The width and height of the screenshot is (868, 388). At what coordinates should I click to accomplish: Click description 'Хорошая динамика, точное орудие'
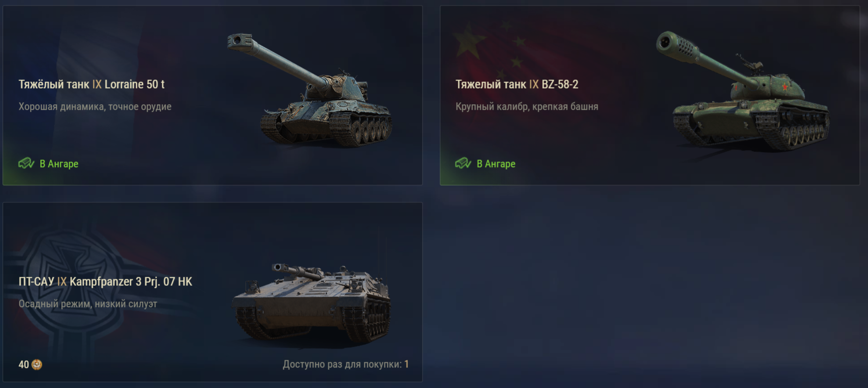click(x=95, y=107)
